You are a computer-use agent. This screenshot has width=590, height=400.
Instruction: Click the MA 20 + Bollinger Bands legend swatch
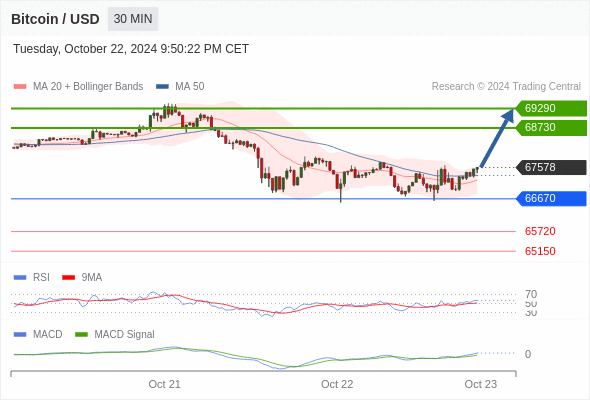coord(20,87)
